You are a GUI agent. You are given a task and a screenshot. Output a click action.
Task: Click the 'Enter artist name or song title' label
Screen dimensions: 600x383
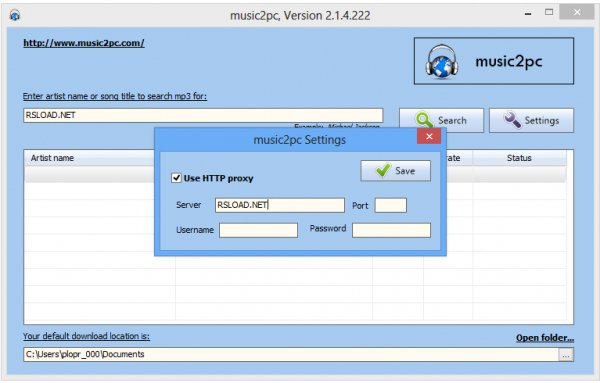tap(115, 96)
